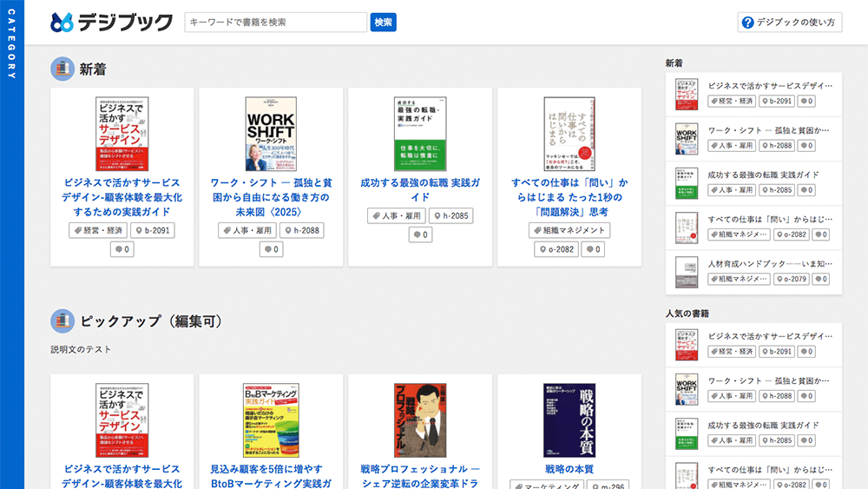Click the WORK SHIFT book cover in 新着
This screenshot has height=489, width=868.
tap(272, 133)
